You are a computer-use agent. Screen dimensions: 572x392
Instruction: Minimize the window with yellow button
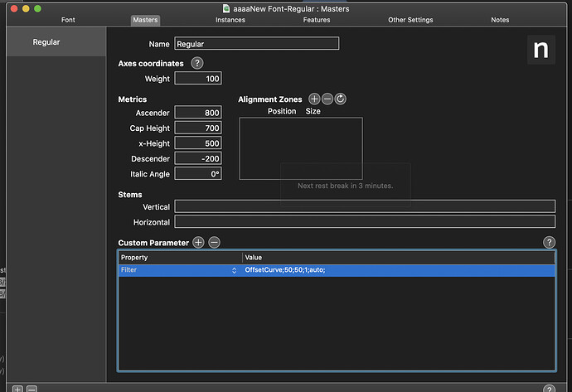26,8
